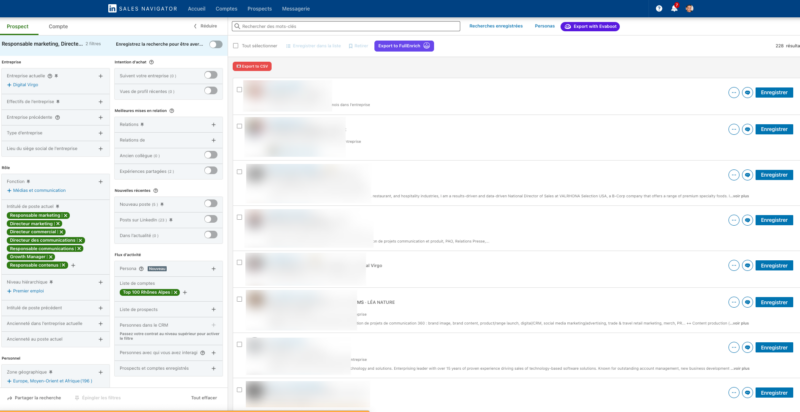Click the info icon beside Meilleures mises en relation
The image size is (800, 412).
(171, 111)
